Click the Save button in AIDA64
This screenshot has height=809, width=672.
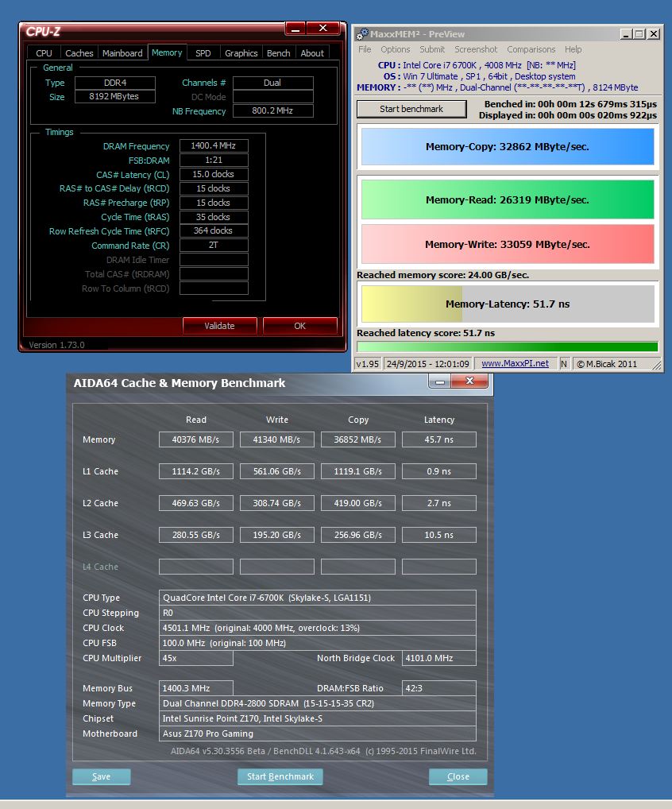click(101, 776)
